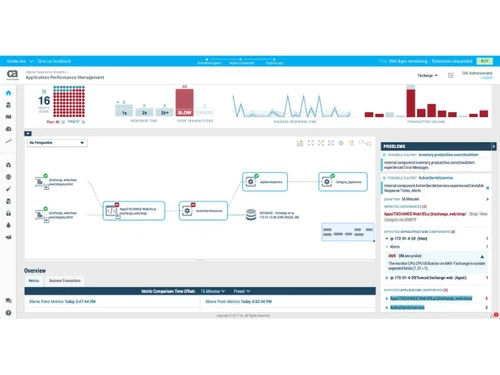This screenshot has width=500, height=375.
Task: Expand the highlighted Apps TIXCHANGE Web URLs component row
Action: (x=387, y=298)
